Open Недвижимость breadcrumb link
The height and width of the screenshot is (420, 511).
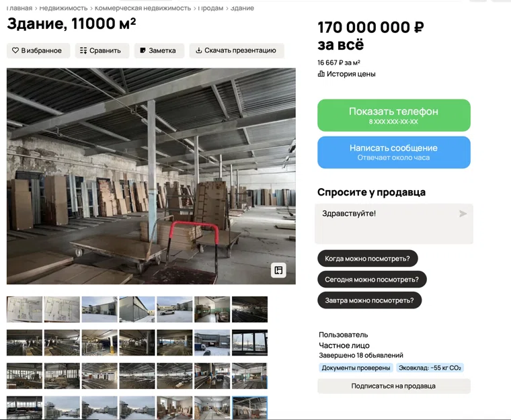(63, 8)
